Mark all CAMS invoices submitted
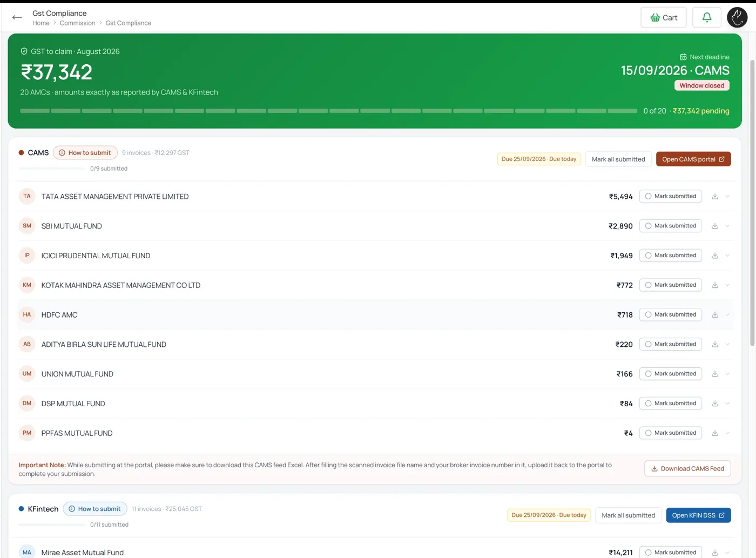The width and height of the screenshot is (756, 558). pos(618,159)
